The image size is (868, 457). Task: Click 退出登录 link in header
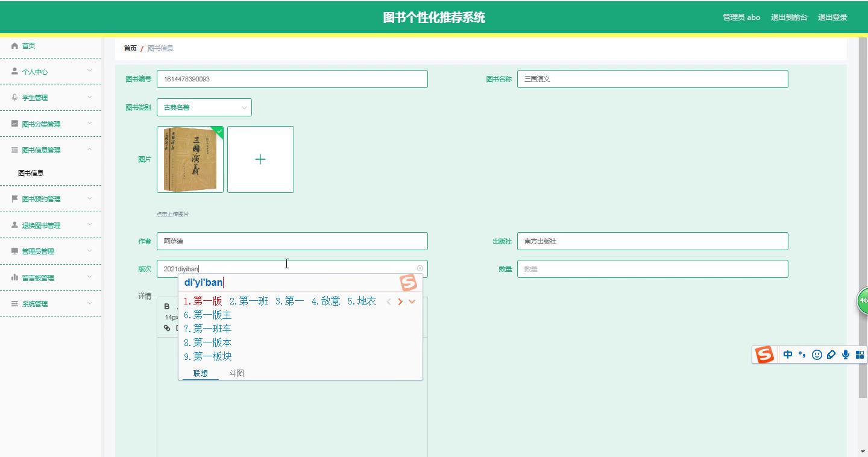(832, 17)
